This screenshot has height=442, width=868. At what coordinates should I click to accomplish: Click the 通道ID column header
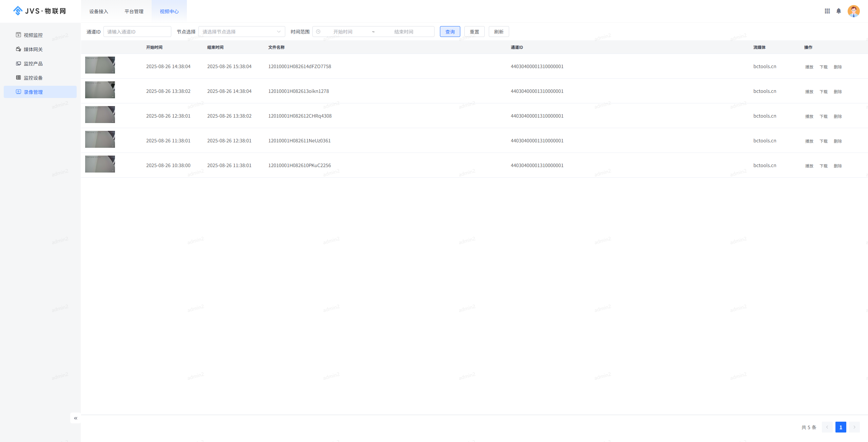coord(517,47)
